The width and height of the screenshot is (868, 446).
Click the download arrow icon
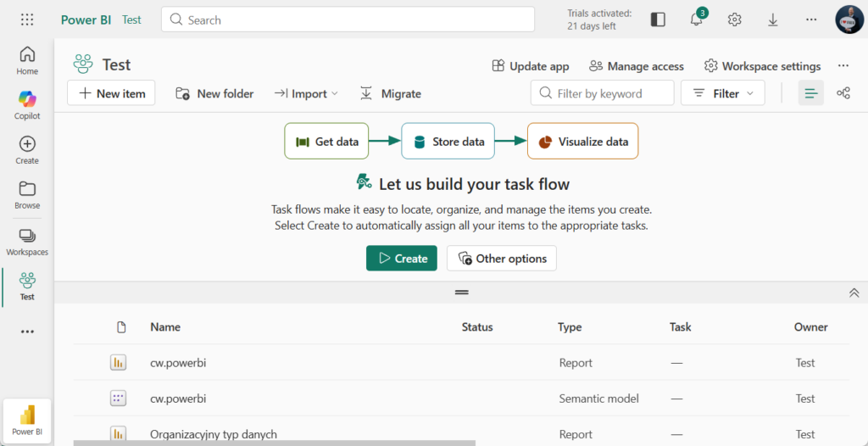773,20
